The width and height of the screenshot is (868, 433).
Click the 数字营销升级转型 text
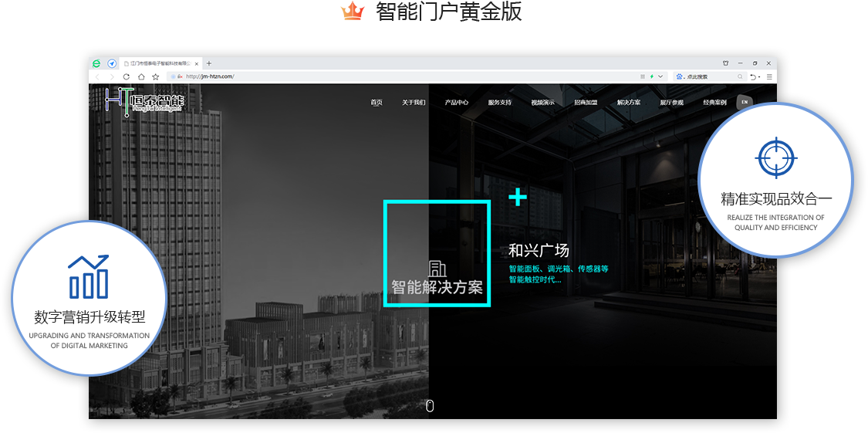coord(90,316)
